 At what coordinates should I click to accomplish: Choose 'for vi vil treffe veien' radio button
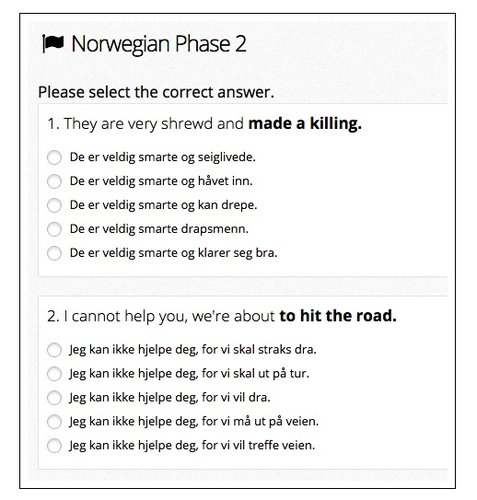(54, 446)
